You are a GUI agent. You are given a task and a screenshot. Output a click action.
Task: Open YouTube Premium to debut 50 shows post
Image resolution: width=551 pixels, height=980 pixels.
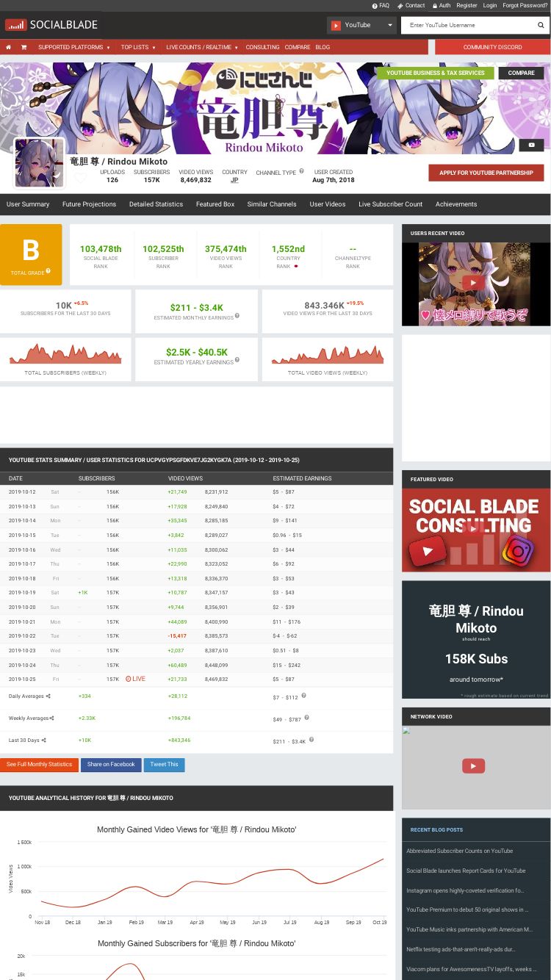tap(467, 909)
